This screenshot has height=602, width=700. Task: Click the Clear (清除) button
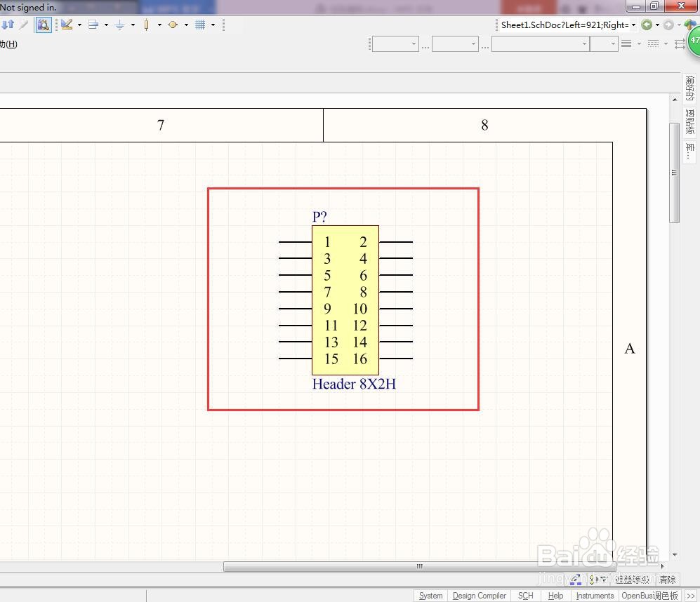pos(668,580)
